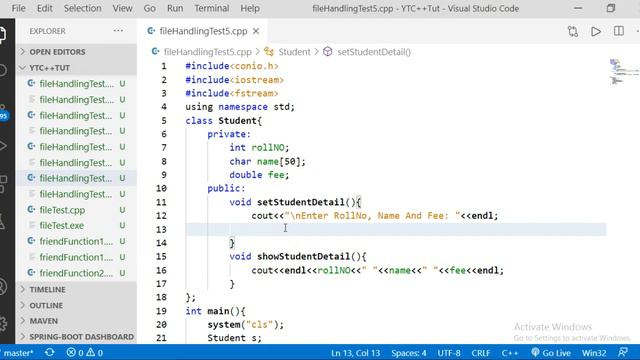The width and height of the screenshot is (640, 360).
Task: Open the Terminal menu
Action: [211, 8]
